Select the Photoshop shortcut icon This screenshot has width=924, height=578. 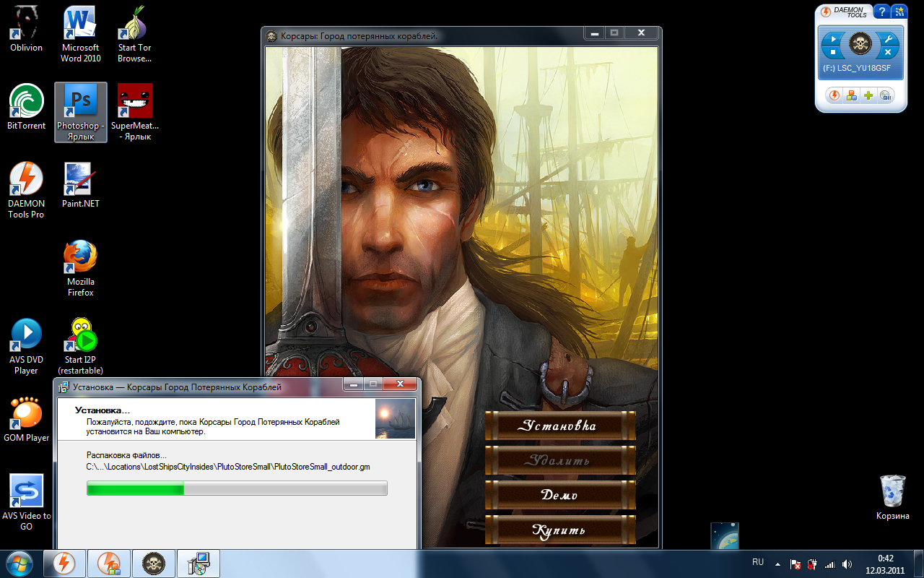click(x=81, y=112)
